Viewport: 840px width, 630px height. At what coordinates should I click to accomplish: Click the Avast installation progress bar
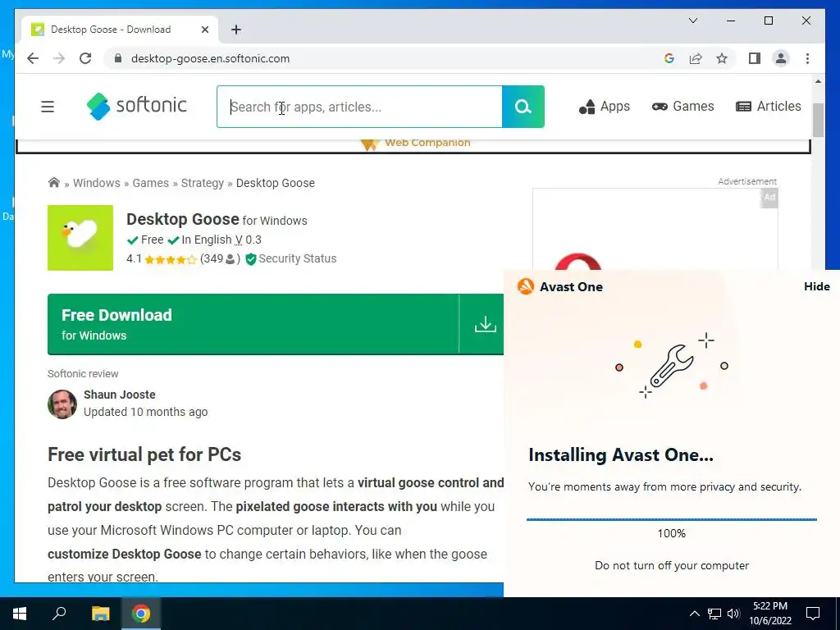point(671,519)
